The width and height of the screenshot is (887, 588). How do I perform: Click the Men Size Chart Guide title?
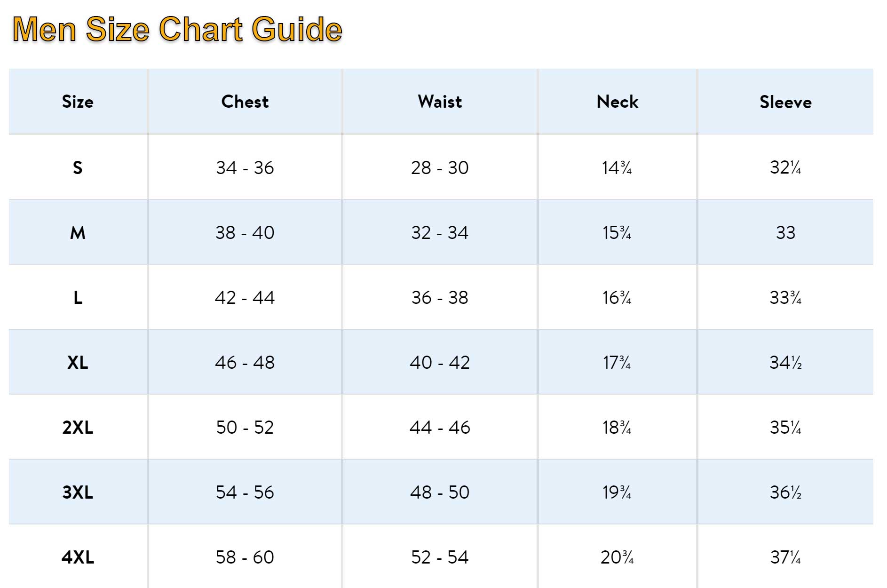point(177,30)
